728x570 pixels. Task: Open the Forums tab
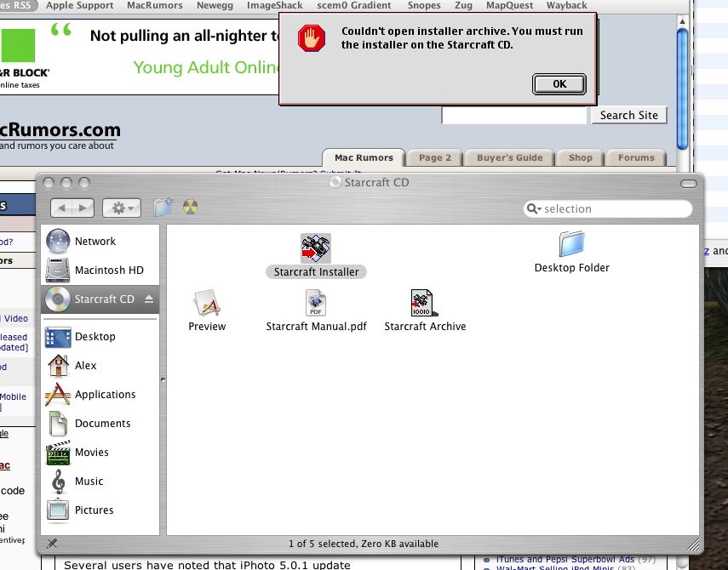tap(636, 157)
